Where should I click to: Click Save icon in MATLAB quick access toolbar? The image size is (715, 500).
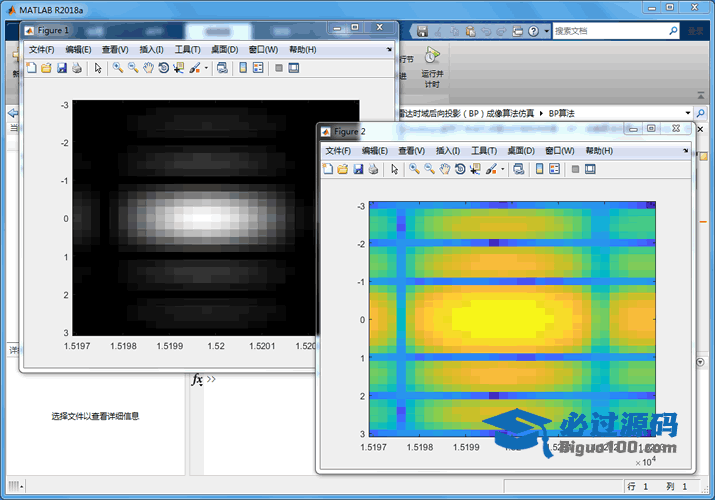tap(422, 31)
